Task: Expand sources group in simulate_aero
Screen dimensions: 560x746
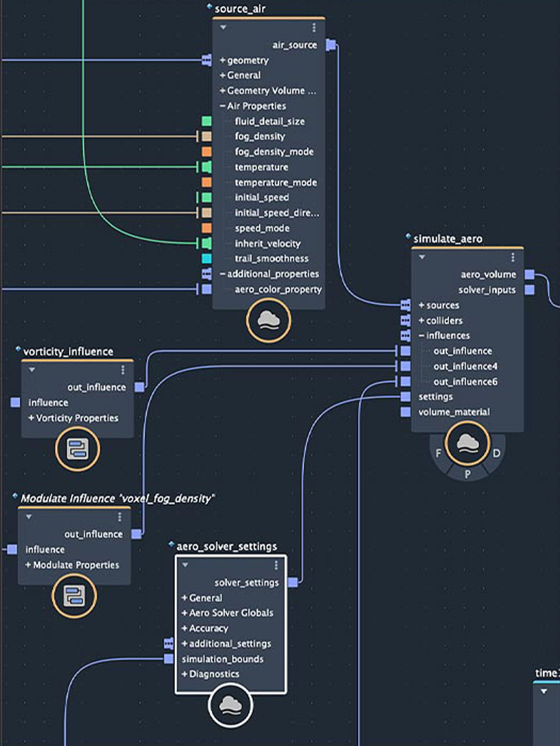Action: pyautogui.click(x=421, y=305)
